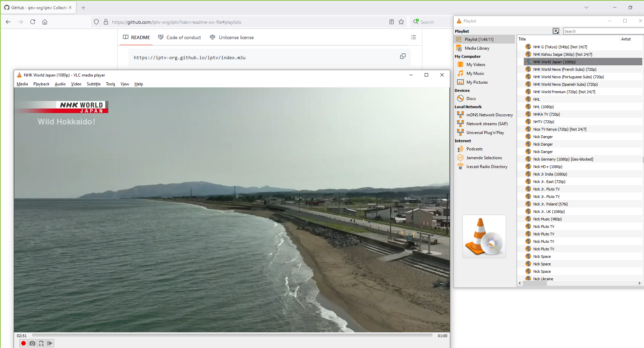Copy the index.m3u URL with the copy icon

click(x=403, y=56)
